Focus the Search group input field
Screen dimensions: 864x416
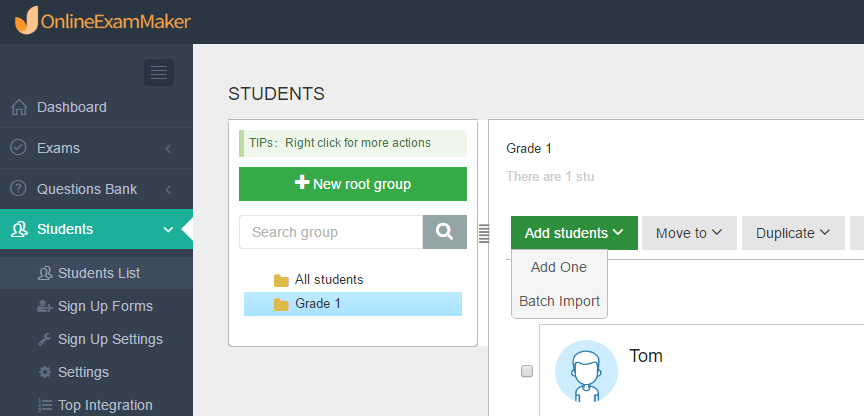tap(331, 232)
